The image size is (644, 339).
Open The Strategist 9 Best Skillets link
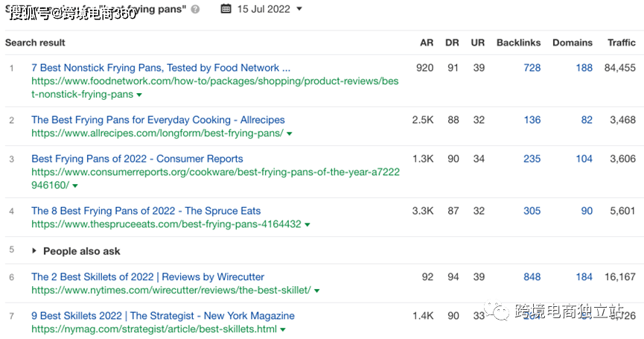(x=163, y=316)
